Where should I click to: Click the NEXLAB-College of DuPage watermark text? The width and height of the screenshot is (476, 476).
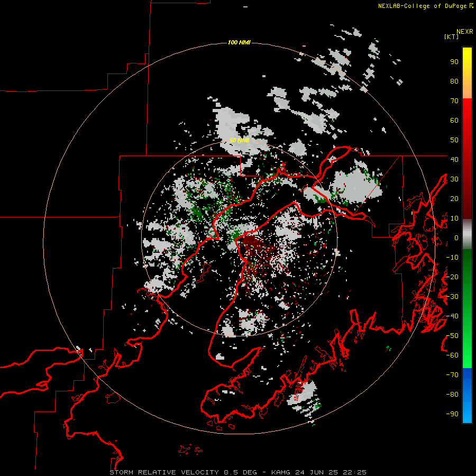point(422,6)
